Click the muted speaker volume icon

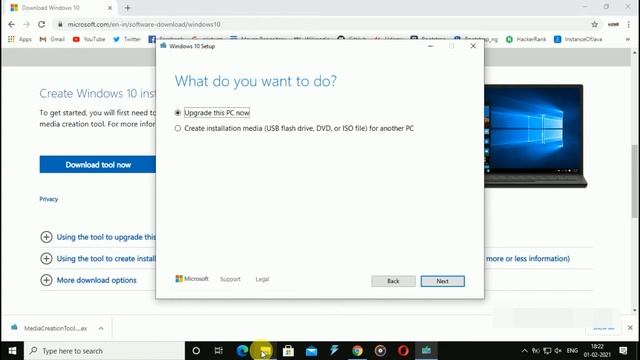pyautogui.click(x=558, y=351)
